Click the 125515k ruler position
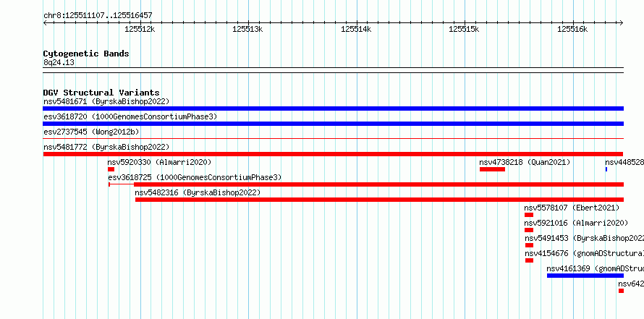This screenshot has width=644, height=319. coord(464,29)
